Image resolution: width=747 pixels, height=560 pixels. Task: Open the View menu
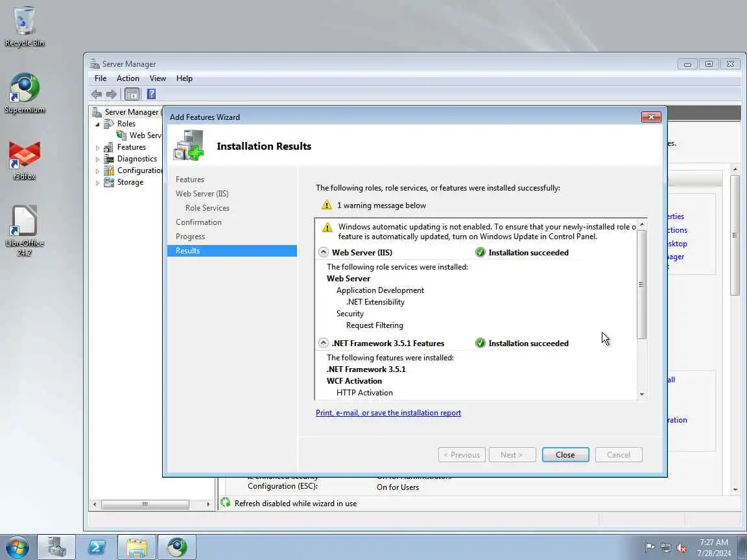coord(158,78)
